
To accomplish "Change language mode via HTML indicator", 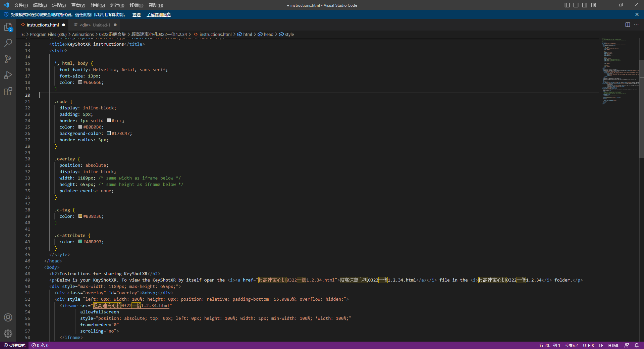I will [x=613, y=345].
